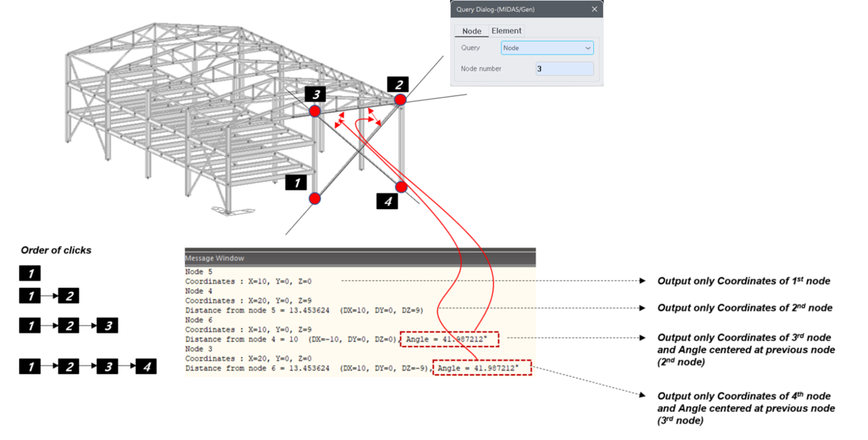Click the Node number input showing 3
This screenshot has height=440, width=868.
point(564,69)
